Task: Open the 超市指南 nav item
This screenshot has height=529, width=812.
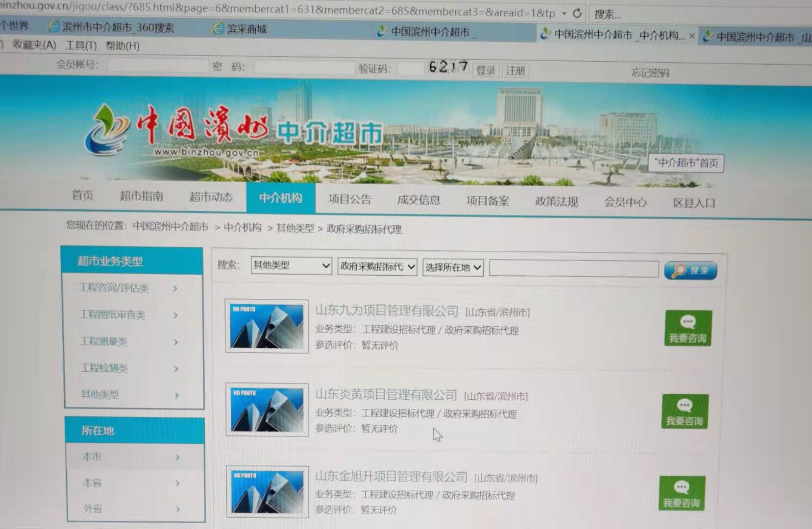Action: click(141, 196)
